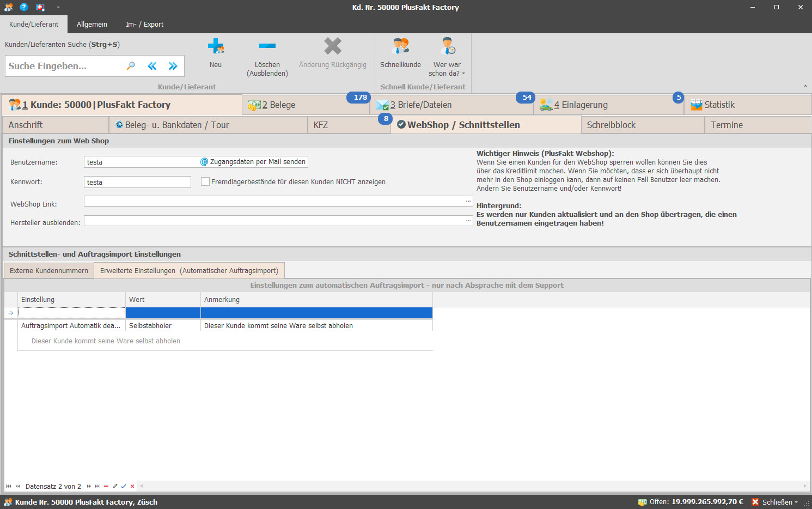
Task: Switch to the Externe Kundennummern tab
Action: 49,271
